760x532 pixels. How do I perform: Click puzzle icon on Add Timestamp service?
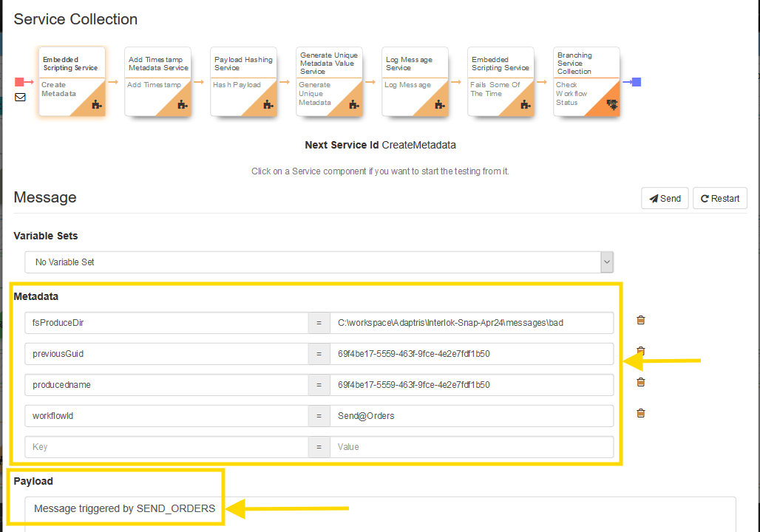(183, 106)
